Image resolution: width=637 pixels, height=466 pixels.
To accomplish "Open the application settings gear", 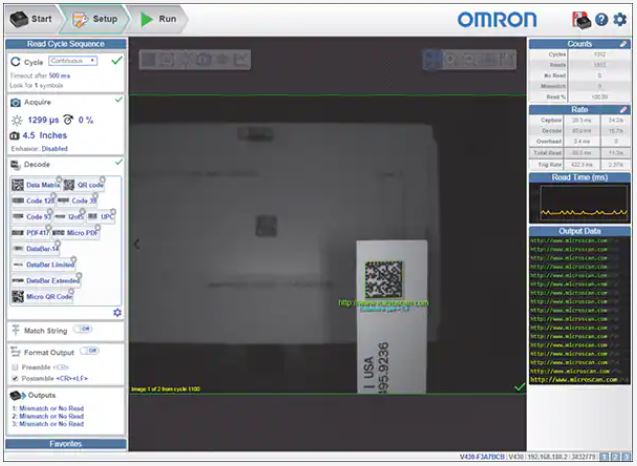I will [620, 19].
